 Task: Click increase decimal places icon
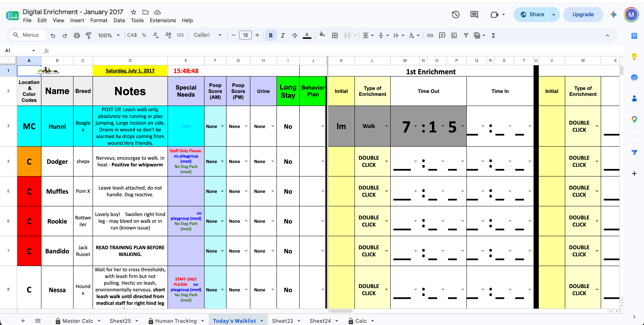[168, 35]
